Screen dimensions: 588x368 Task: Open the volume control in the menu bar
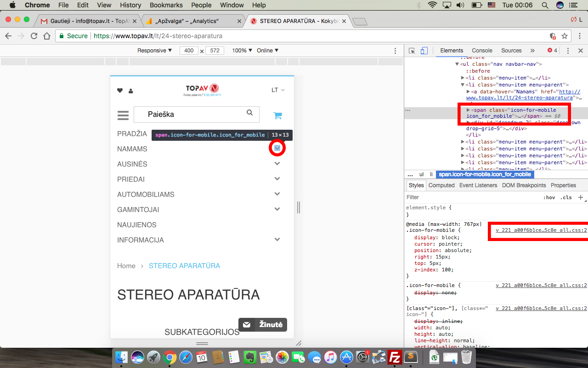click(x=460, y=5)
